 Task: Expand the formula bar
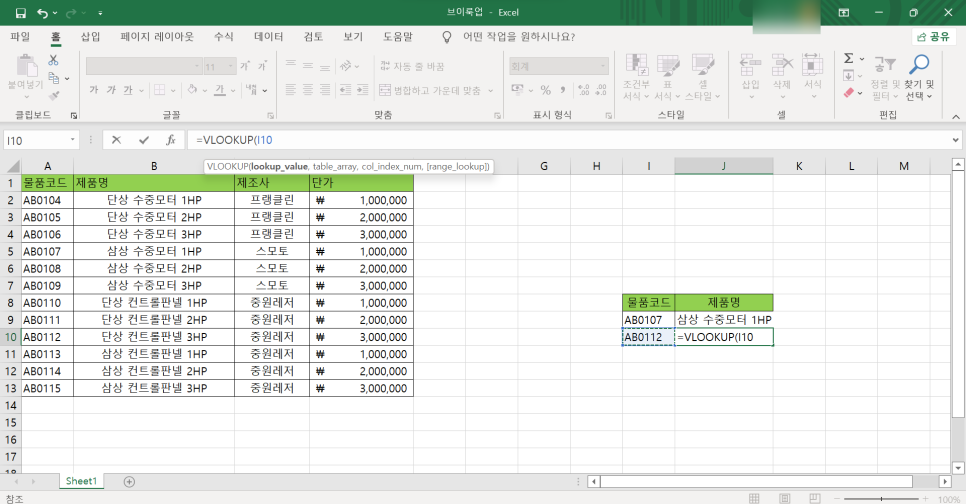point(956,140)
